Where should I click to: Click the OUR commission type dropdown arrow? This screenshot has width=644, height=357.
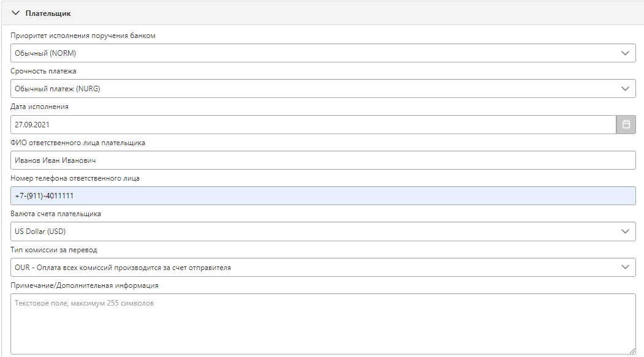625,267
